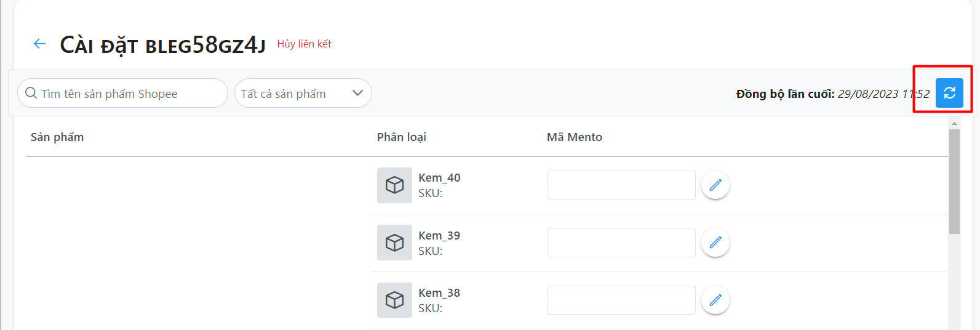Click the dropdown chevron arrow in filter

click(357, 94)
